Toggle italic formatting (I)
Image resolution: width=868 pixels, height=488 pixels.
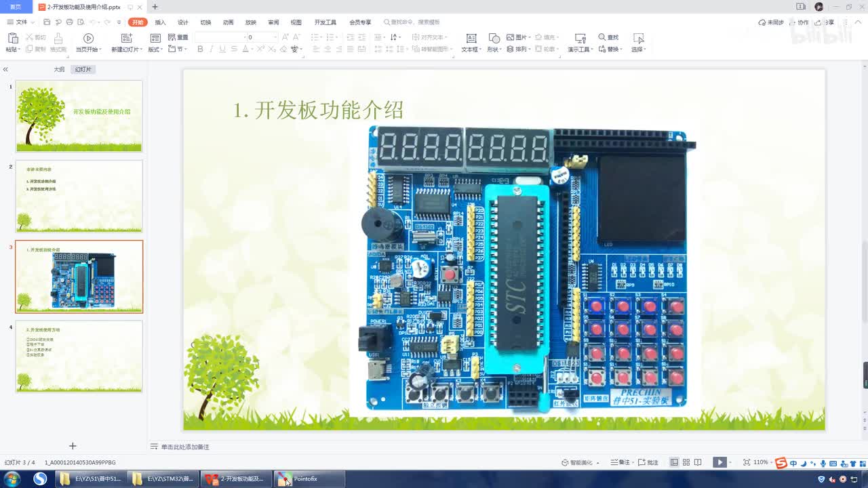pyautogui.click(x=212, y=49)
